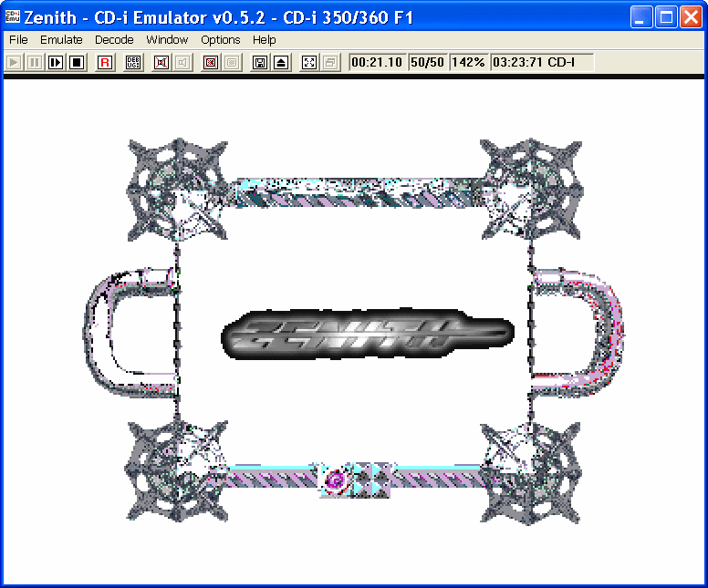Click the CD-i Emu application icon in title bar
This screenshot has width=708, height=588.
click(13, 16)
